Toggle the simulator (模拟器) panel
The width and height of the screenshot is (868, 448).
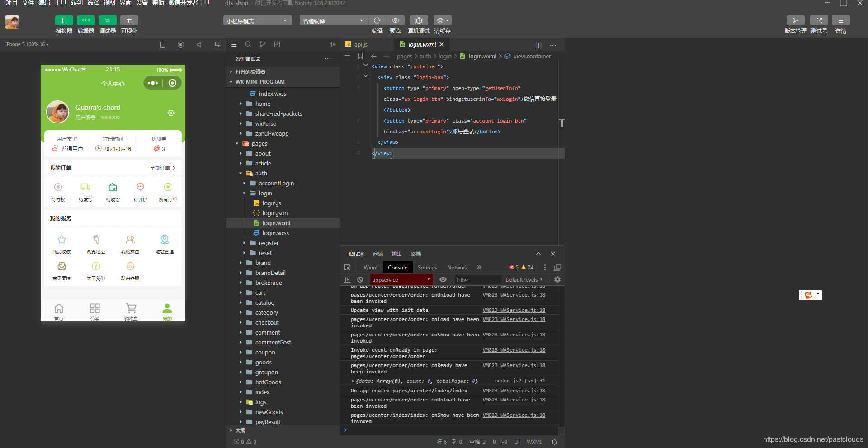64,20
